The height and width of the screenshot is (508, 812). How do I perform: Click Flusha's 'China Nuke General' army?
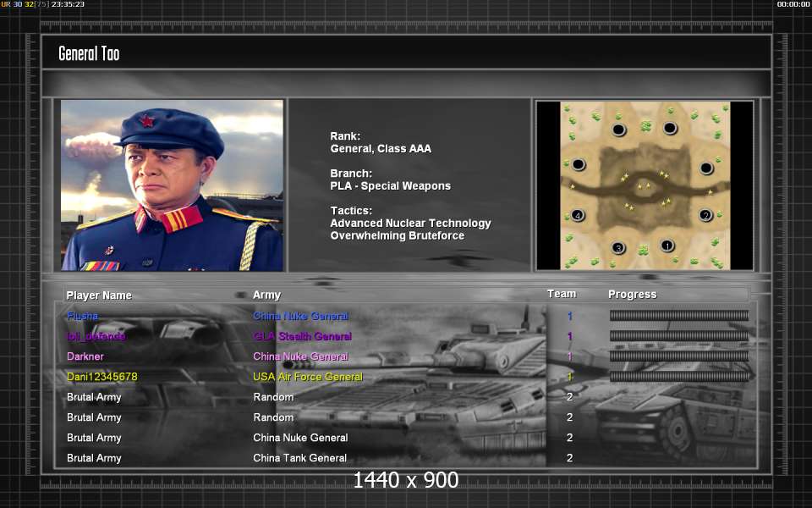(x=300, y=316)
